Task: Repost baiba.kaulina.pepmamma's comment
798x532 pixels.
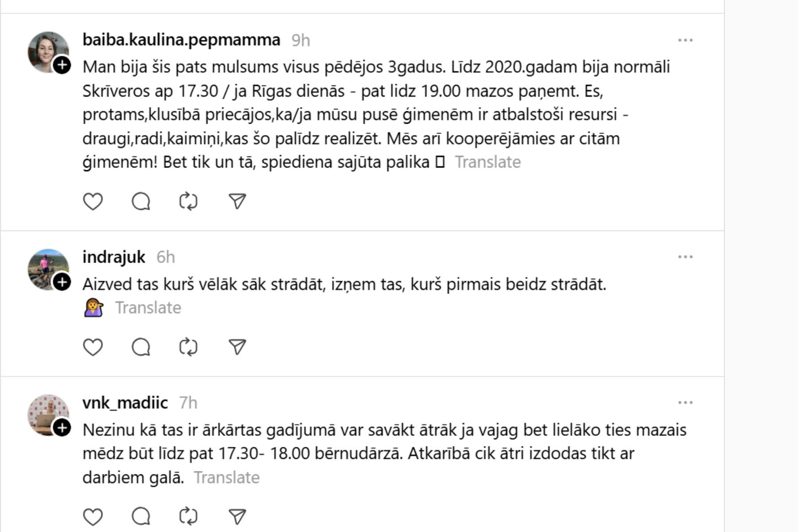Action: coord(188,202)
